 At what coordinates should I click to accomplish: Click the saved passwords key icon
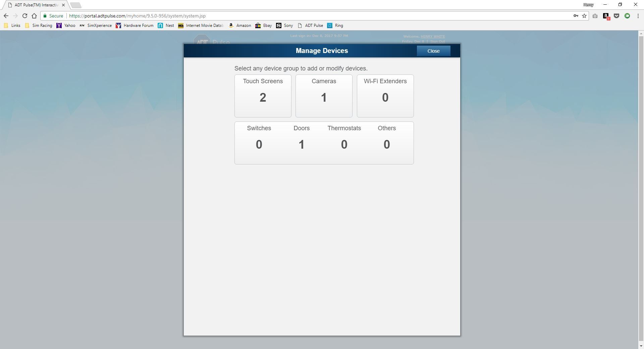pos(576,16)
